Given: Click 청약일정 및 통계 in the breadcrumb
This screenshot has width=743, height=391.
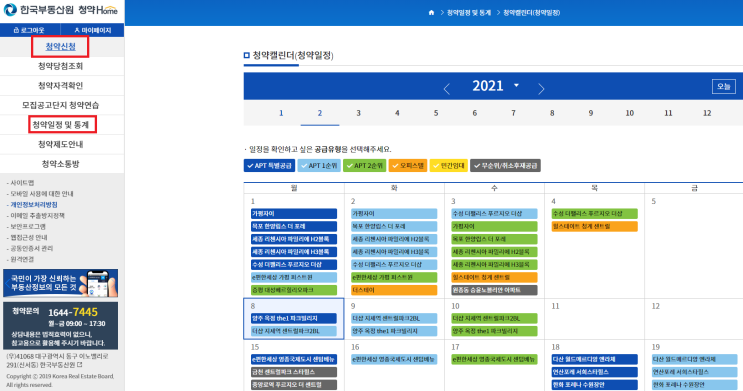Looking at the screenshot, I should 469,13.
